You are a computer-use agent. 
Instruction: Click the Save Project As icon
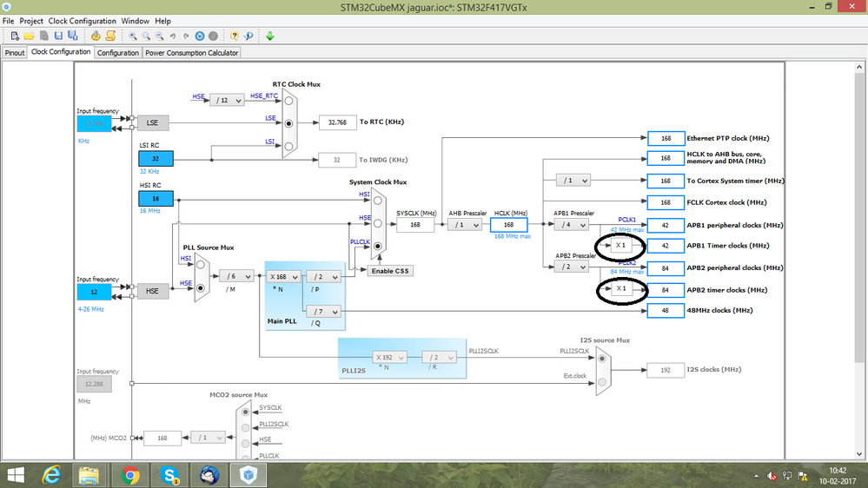(72, 36)
